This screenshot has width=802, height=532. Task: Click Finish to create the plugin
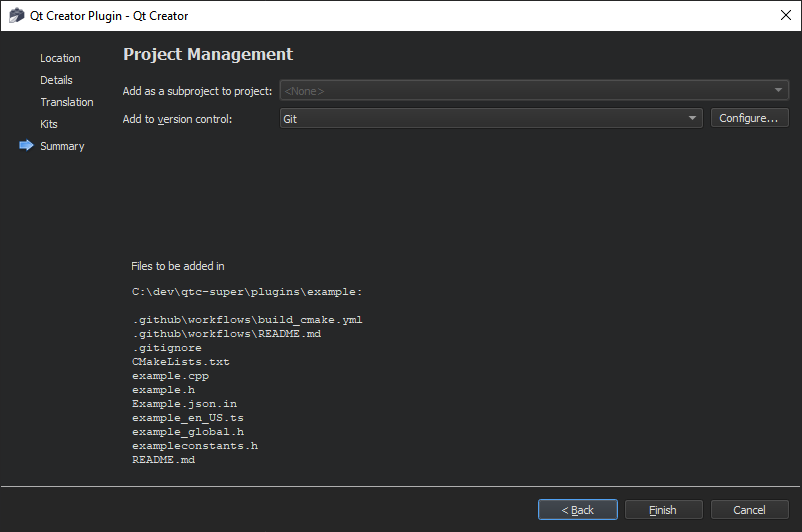point(663,509)
